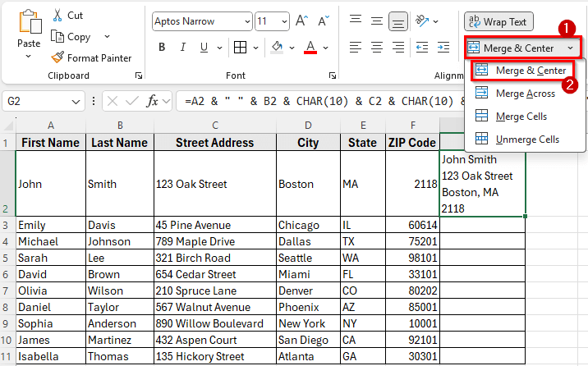
Task: Toggle the Bottom Align button
Action: click(398, 21)
